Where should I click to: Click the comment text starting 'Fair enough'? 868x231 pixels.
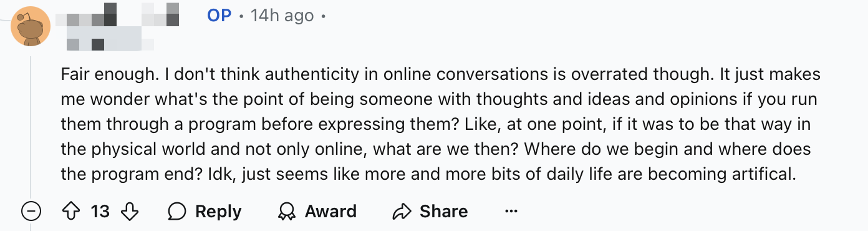441,124
